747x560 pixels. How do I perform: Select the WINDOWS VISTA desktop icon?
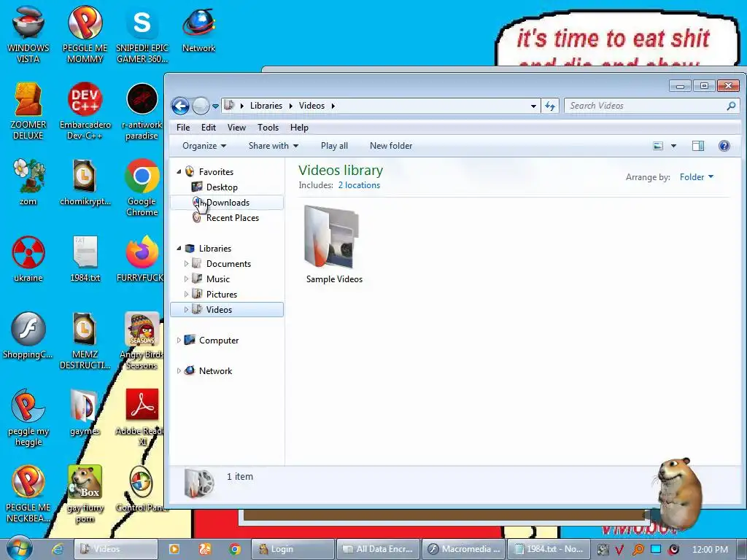pos(28,34)
